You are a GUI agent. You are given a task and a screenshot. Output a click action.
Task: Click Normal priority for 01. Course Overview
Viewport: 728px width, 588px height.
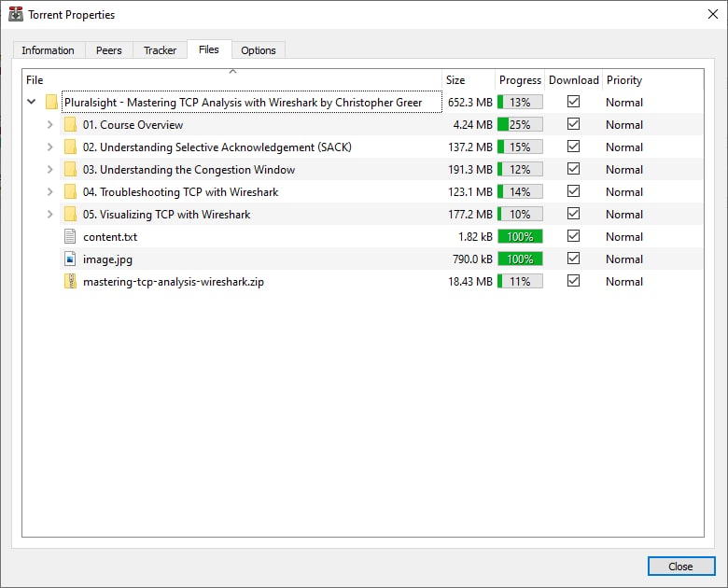(x=624, y=125)
